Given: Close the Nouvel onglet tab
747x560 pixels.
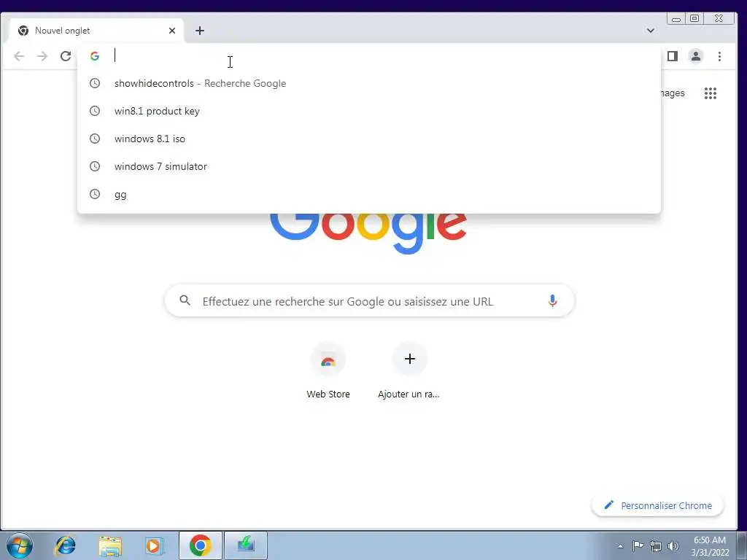Looking at the screenshot, I should tap(172, 31).
